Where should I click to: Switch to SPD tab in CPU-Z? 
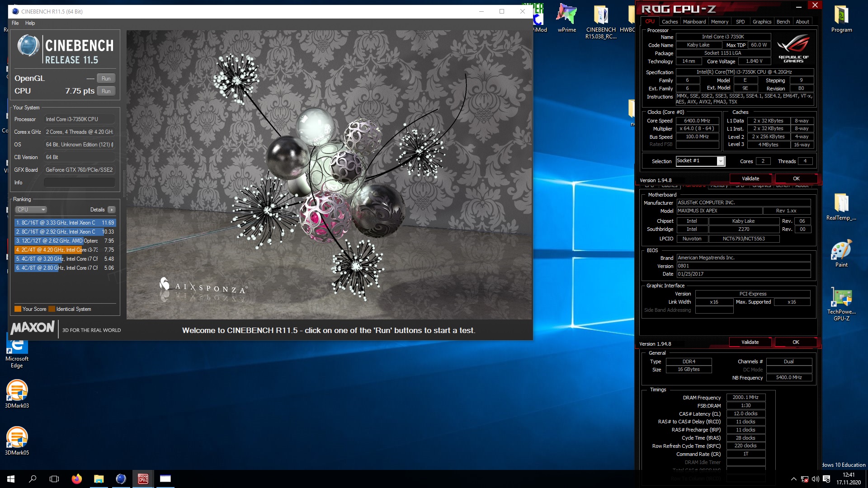coord(740,22)
